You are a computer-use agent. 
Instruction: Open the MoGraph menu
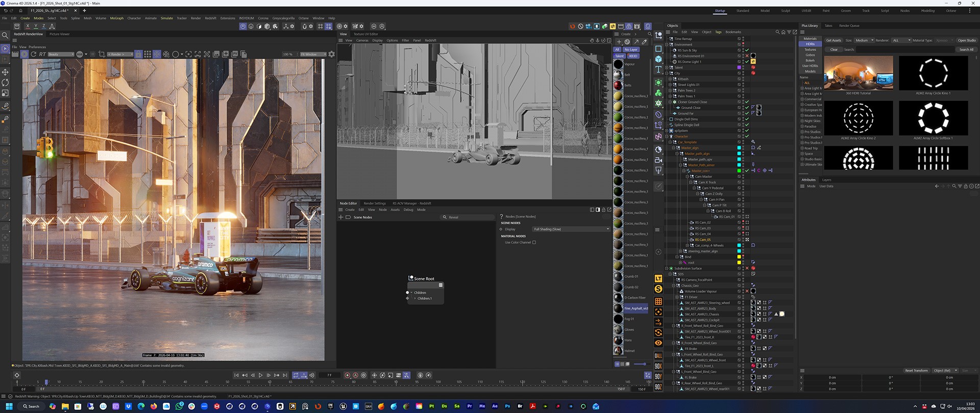(116, 18)
